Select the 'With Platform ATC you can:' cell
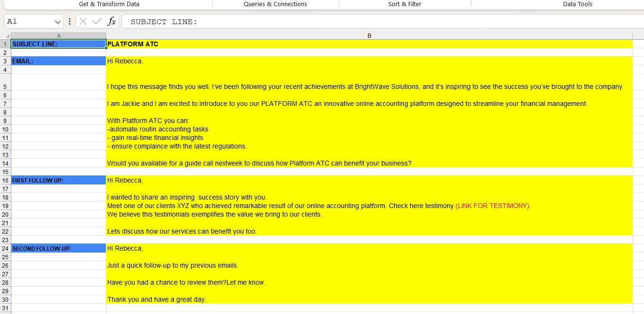This screenshot has width=644, height=314. coord(369,121)
